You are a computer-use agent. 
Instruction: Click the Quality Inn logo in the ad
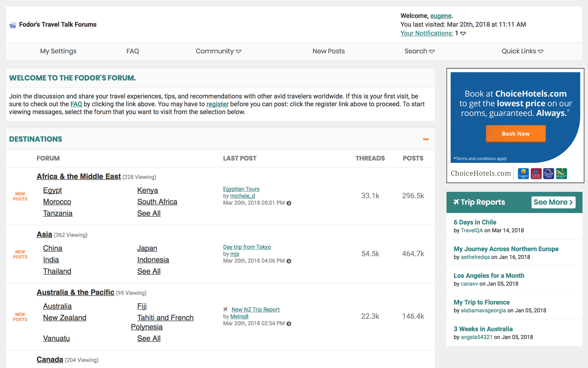click(561, 174)
